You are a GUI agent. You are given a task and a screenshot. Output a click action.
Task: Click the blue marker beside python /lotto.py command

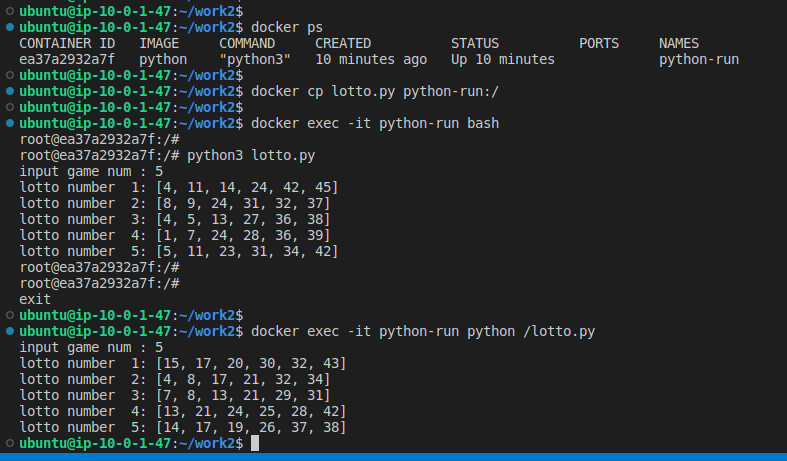click(x=10, y=331)
